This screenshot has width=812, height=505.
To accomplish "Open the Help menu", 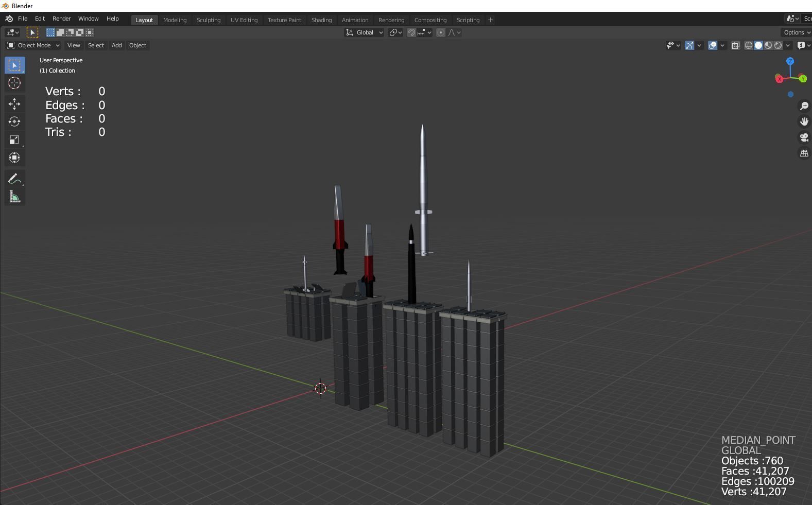I will 112,19.
